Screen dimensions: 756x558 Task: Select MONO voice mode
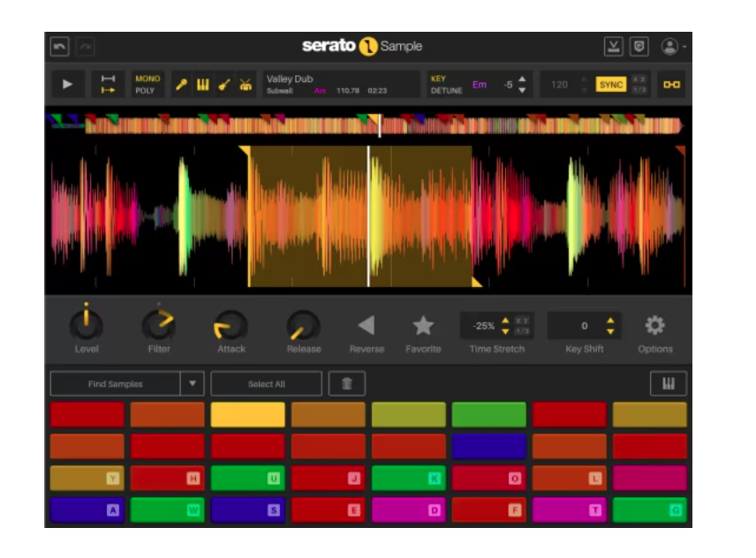point(147,79)
